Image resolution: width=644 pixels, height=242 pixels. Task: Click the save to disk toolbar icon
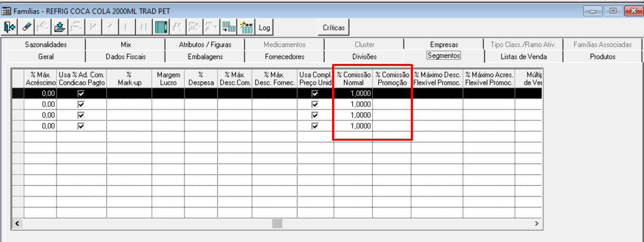59,27
